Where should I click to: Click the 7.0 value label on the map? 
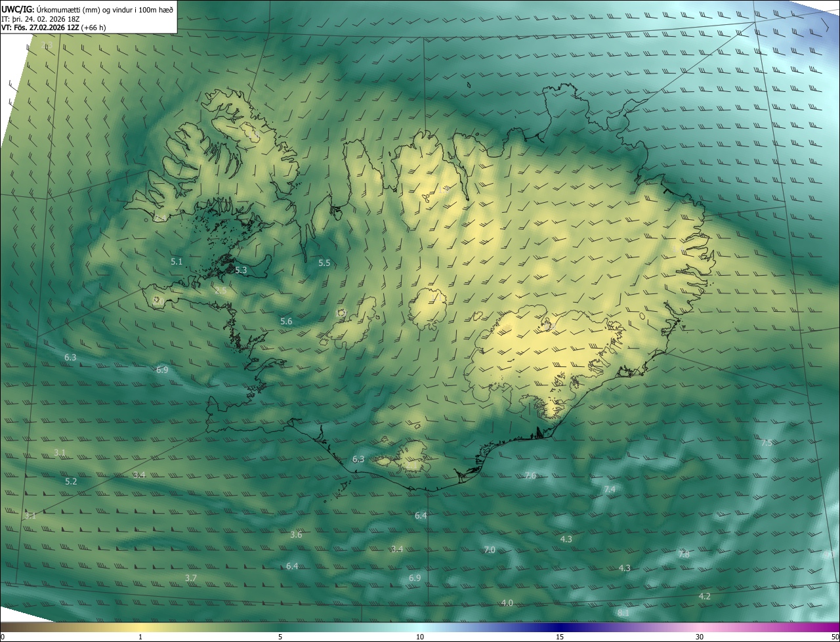(x=490, y=549)
